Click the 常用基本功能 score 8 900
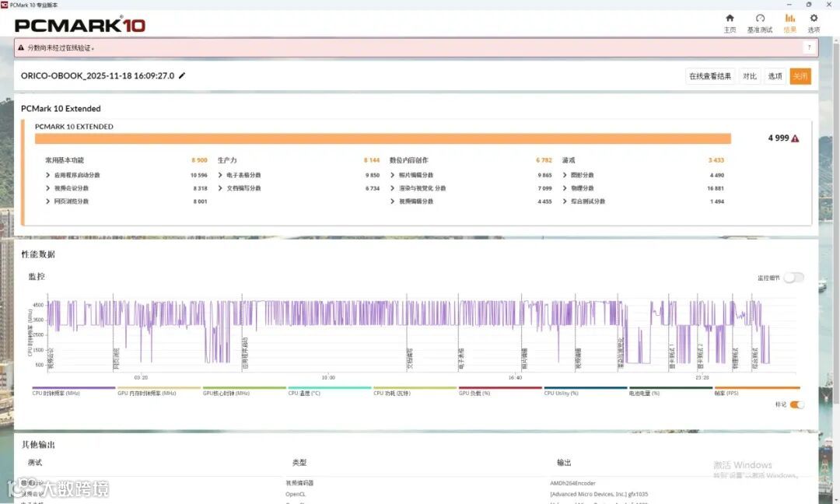This screenshot has width=840, height=504. coord(199,160)
